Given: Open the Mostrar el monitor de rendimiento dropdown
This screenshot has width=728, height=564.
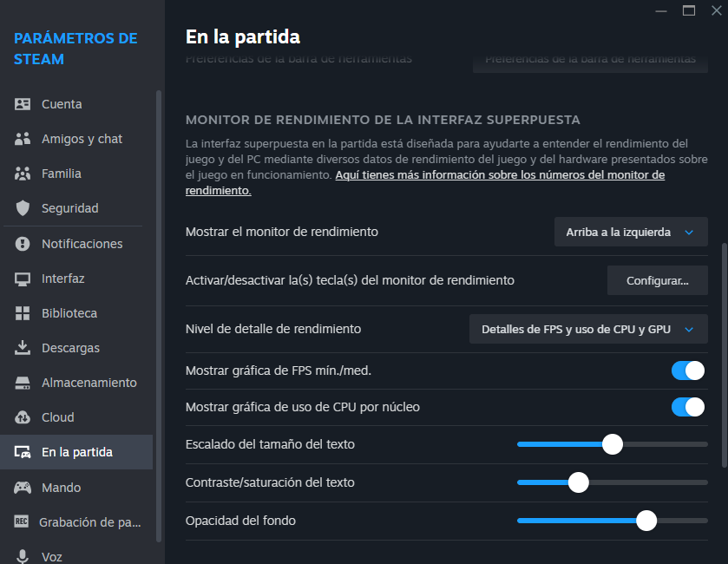Looking at the screenshot, I should [x=631, y=232].
